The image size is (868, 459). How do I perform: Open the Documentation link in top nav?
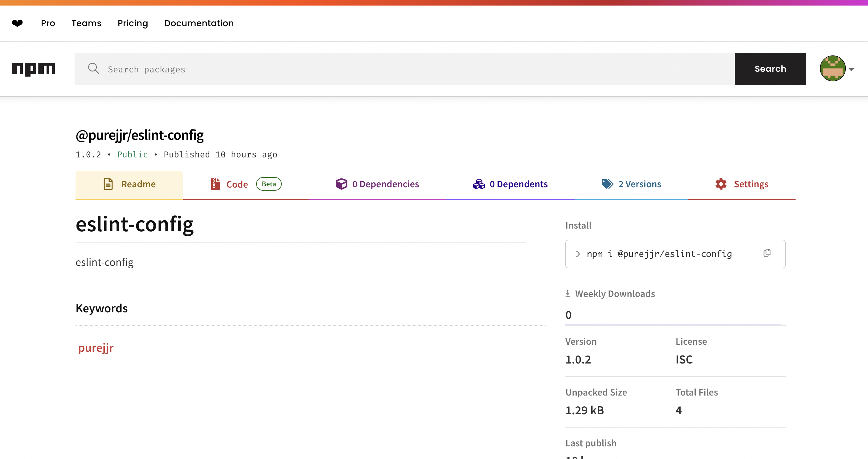point(199,23)
